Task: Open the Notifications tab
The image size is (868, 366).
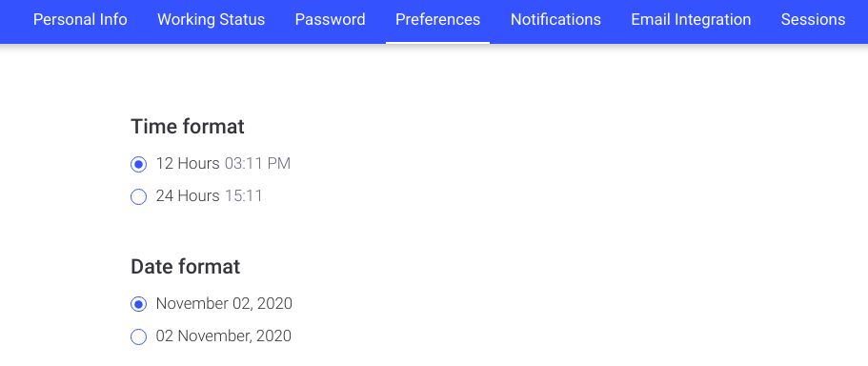Action: point(555,20)
